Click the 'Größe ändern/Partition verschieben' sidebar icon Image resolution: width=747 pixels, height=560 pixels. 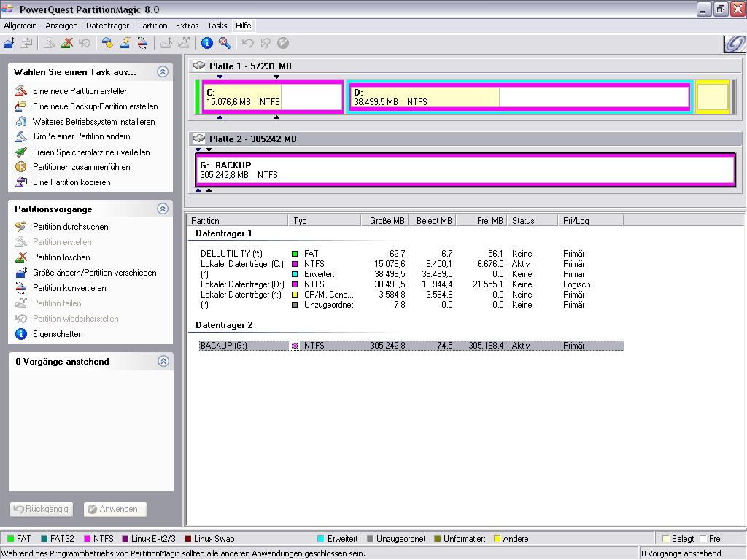[x=21, y=273]
